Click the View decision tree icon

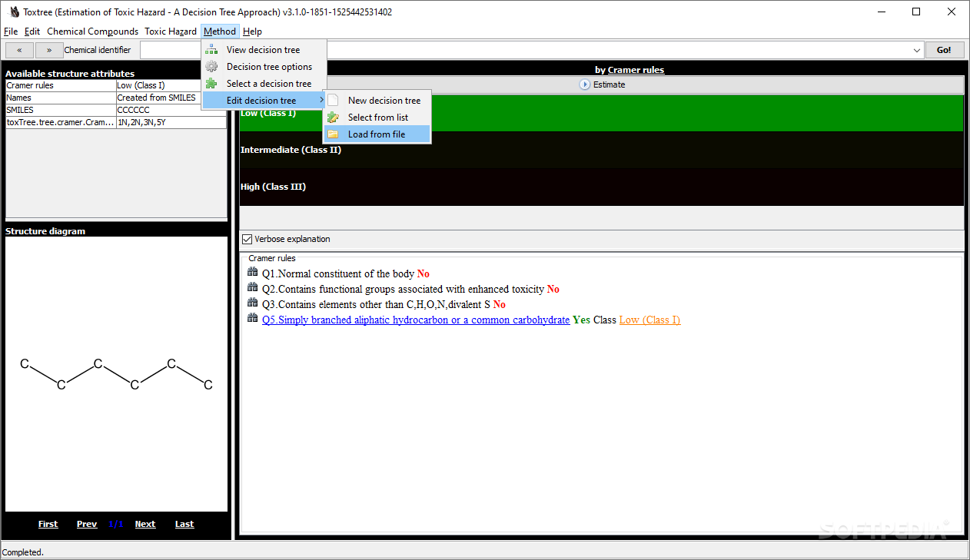tap(211, 50)
